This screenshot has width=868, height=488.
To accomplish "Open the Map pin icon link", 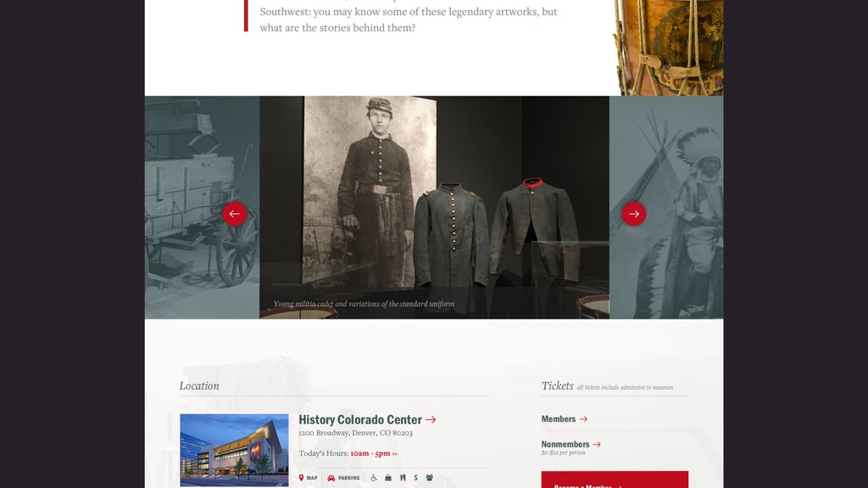I will tap(308, 478).
